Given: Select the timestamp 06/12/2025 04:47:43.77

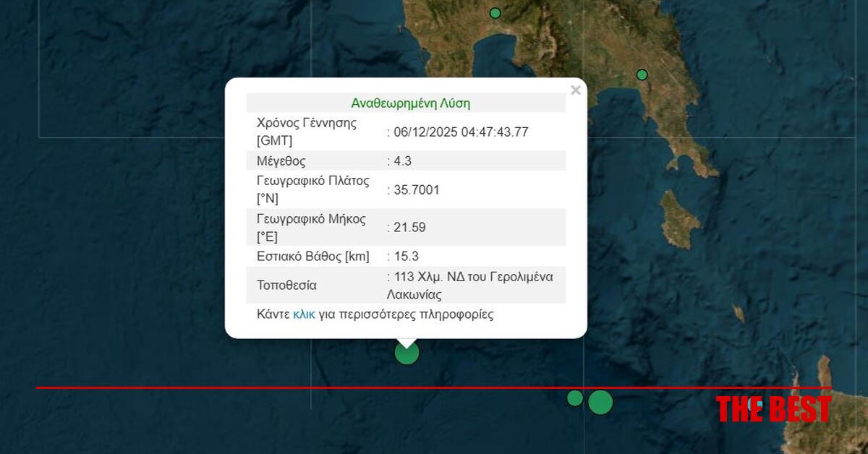Looking at the screenshot, I should 460,132.
